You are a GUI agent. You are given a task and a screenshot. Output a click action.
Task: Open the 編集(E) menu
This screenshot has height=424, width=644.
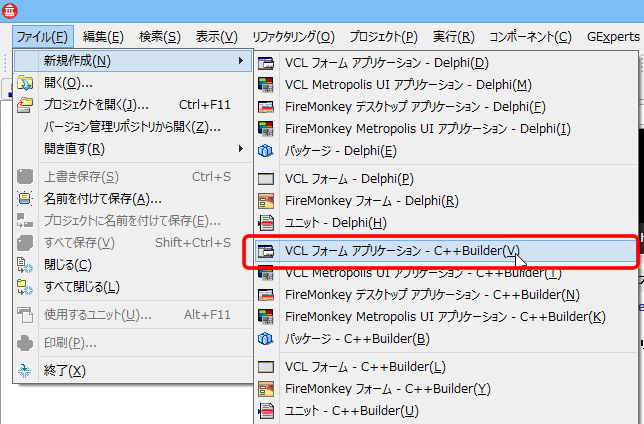[103, 37]
